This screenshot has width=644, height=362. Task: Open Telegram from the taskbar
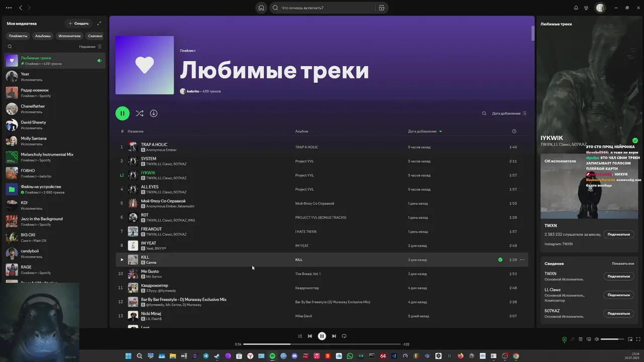point(206,356)
